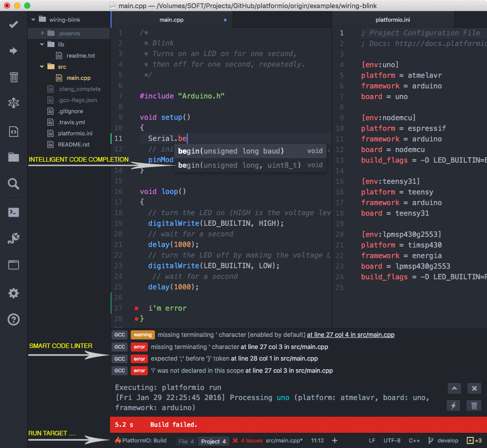Viewport: 487px width, 448px height.
Task: Collapse the src folder
Action: click(x=42, y=67)
